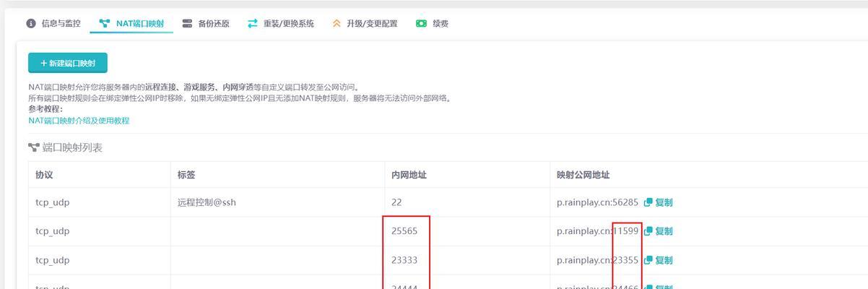The width and height of the screenshot is (868, 289).
Task: Open the 信息与监控 tab
Action: pyautogui.click(x=53, y=24)
